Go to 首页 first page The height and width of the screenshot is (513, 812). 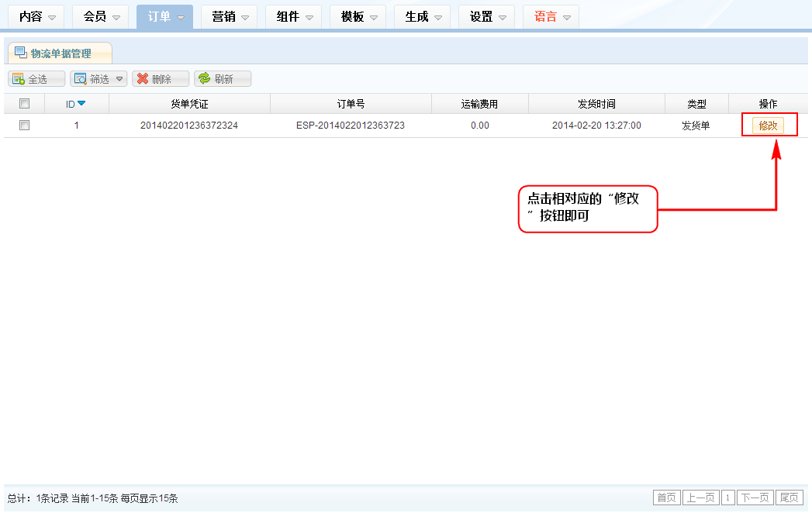click(x=666, y=498)
